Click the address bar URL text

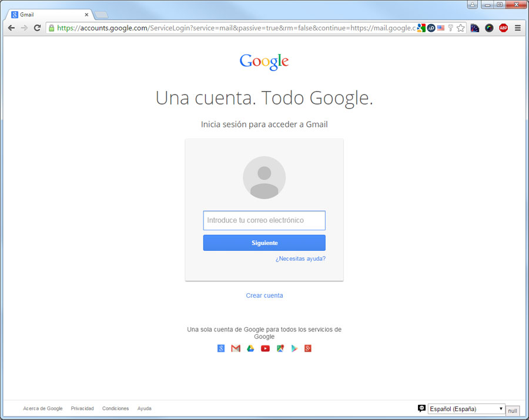pos(236,28)
